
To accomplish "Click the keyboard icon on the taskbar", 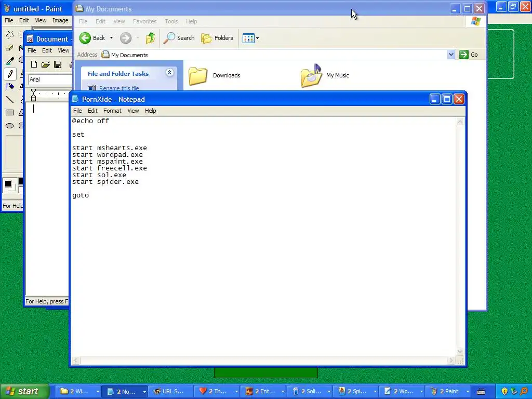I will coord(481,392).
